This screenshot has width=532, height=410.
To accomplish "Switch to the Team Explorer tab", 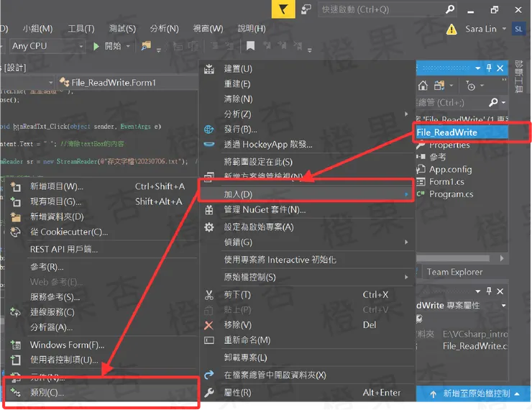I will [454, 272].
